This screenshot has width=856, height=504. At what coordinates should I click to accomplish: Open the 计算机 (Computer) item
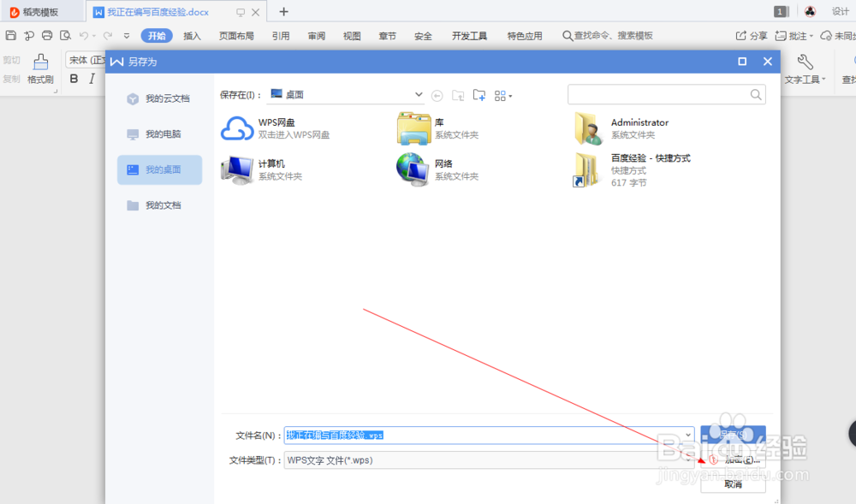[x=262, y=169]
